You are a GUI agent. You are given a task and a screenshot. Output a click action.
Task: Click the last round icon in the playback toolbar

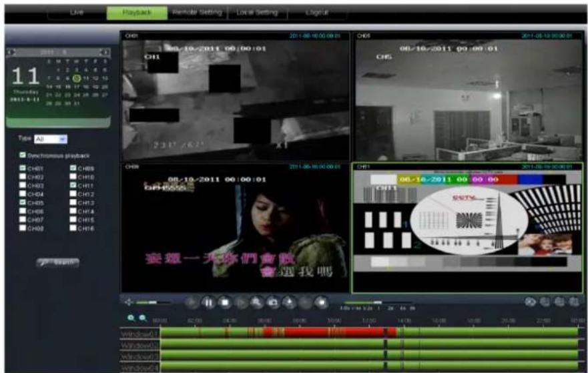click(x=322, y=302)
